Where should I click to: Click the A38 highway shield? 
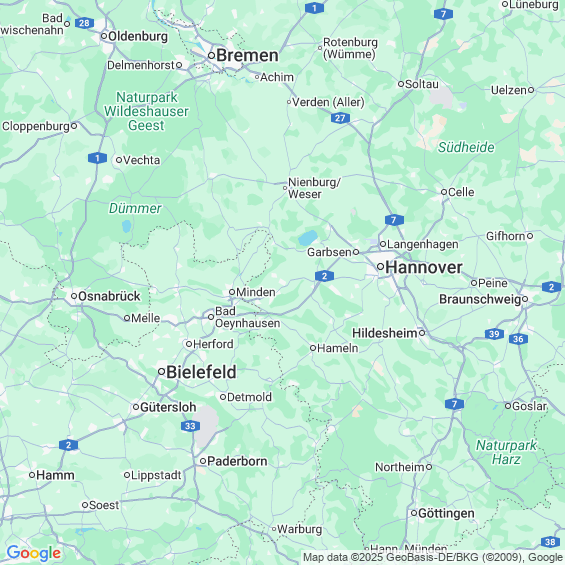550,542
